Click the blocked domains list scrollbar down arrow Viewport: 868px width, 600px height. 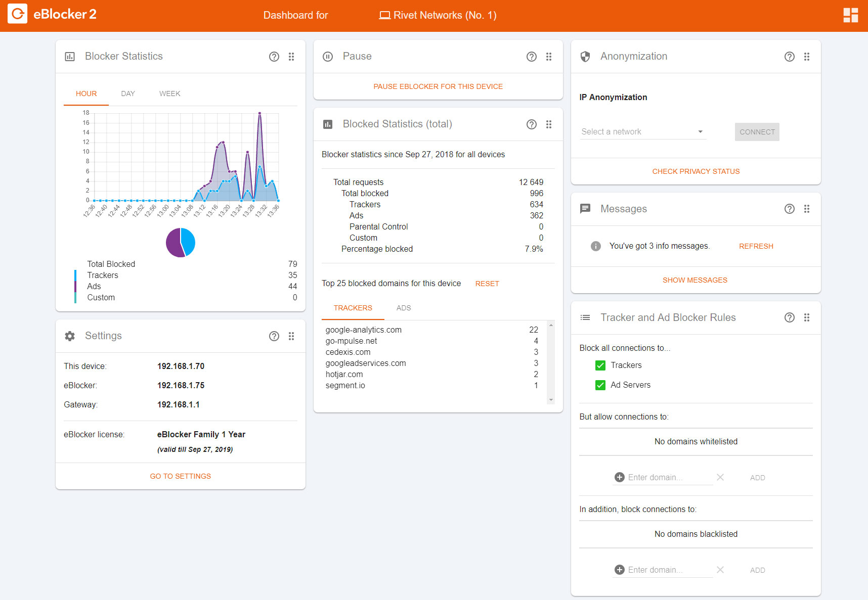click(x=551, y=400)
